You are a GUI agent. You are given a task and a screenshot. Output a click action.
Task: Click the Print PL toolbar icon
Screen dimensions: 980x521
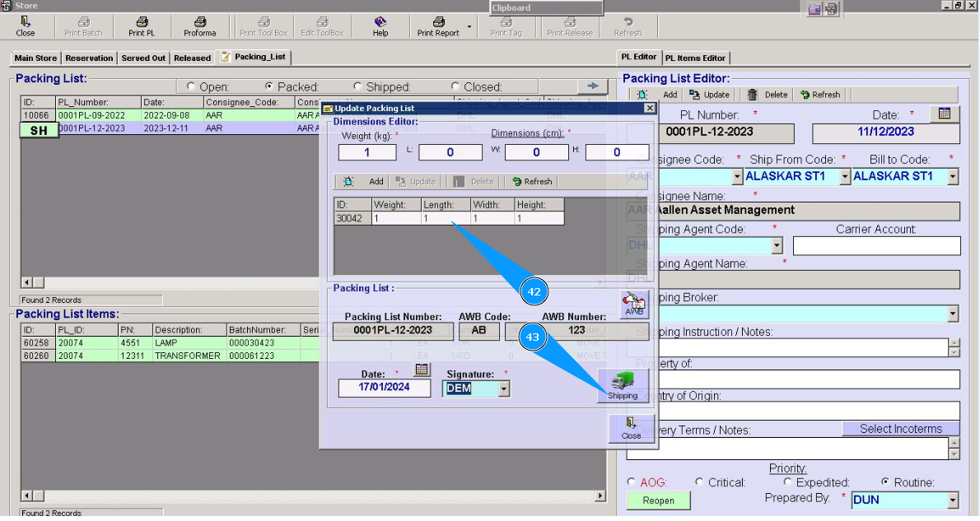pos(142,27)
